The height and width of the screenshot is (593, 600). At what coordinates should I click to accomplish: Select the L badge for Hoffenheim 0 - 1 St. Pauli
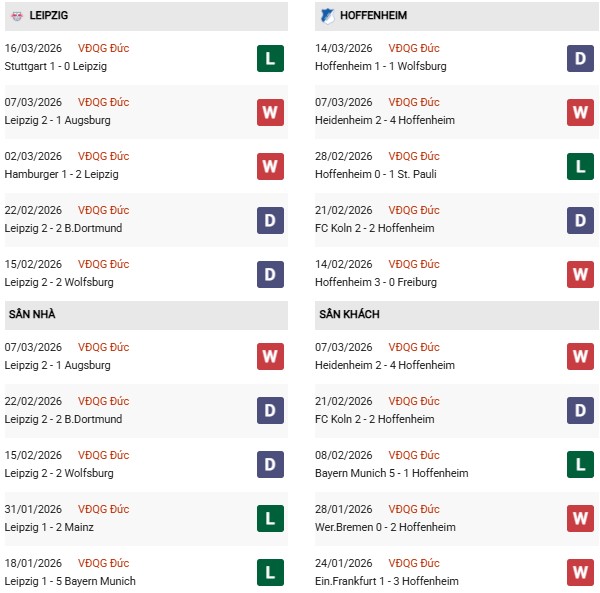click(581, 166)
